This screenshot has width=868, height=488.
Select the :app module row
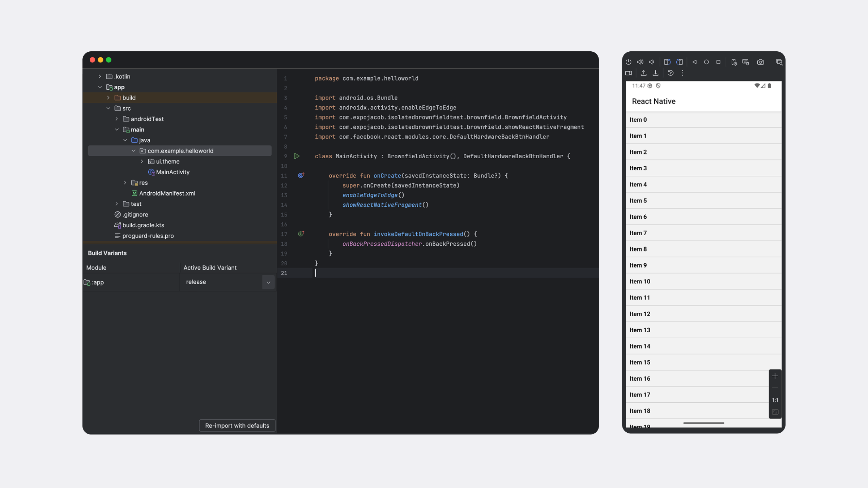[131, 282]
